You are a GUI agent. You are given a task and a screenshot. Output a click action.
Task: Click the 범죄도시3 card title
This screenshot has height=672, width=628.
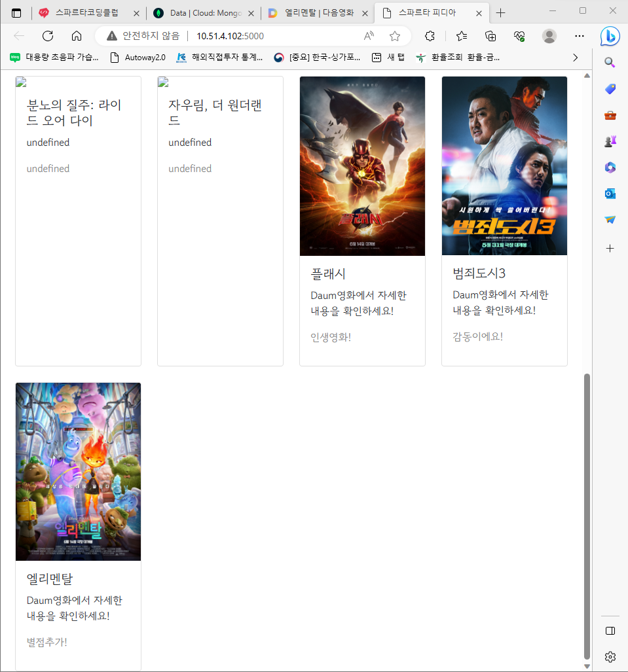[x=479, y=274]
